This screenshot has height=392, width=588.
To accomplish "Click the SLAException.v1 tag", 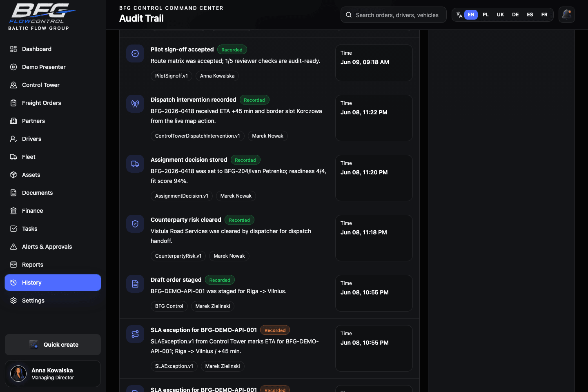I will point(174,366).
